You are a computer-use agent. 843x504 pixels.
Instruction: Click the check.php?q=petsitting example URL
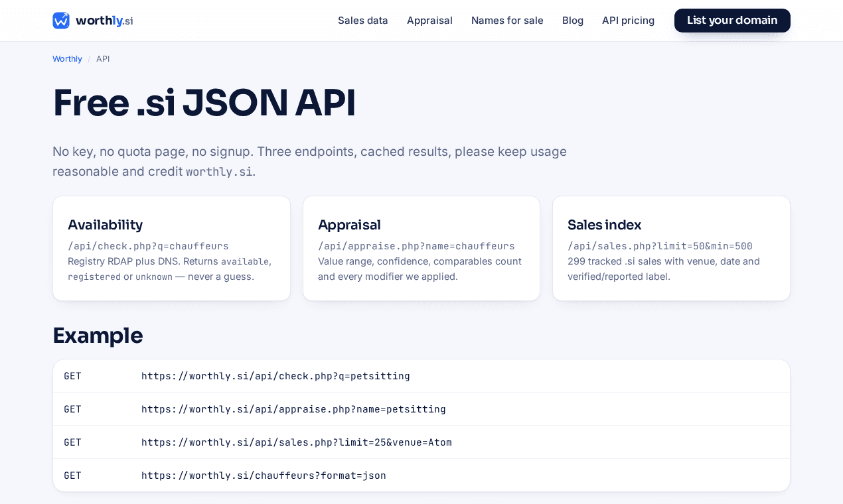click(275, 376)
